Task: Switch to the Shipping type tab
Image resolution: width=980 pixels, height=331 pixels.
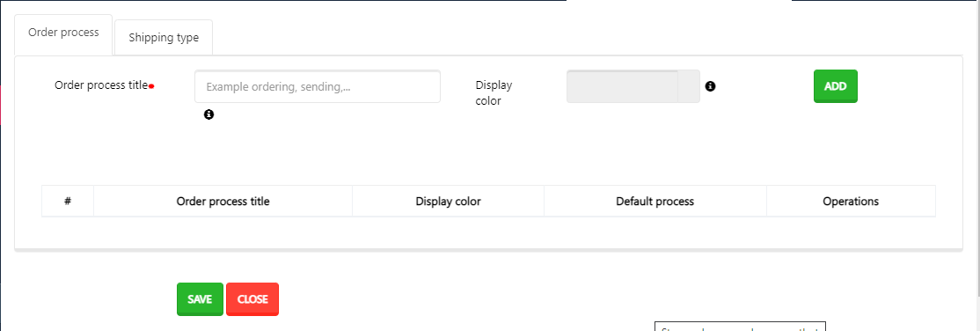Action: pyautogui.click(x=164, y=38)
